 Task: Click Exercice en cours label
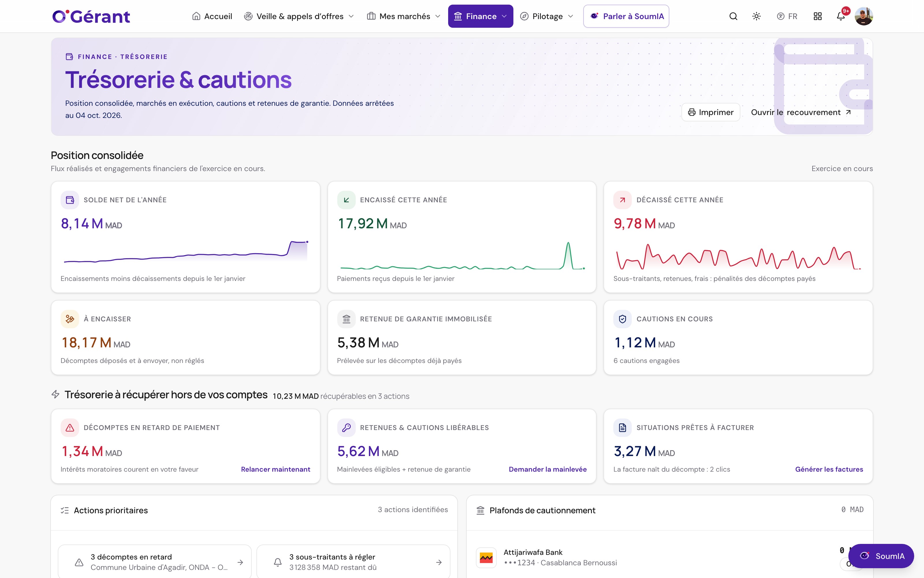(x=842, y=168)
